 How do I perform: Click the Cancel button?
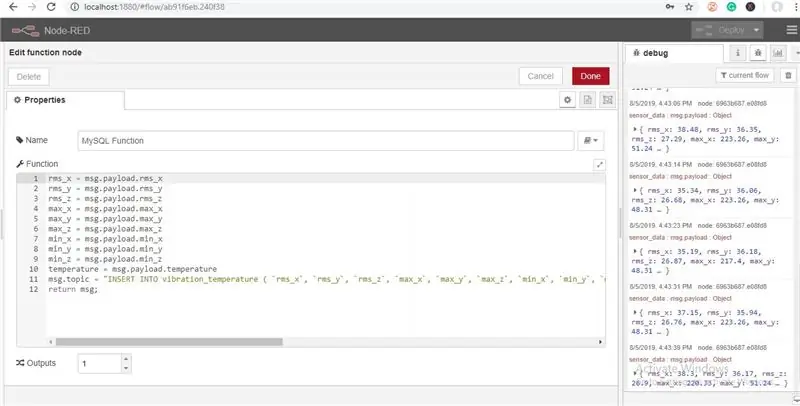(540, 76)
